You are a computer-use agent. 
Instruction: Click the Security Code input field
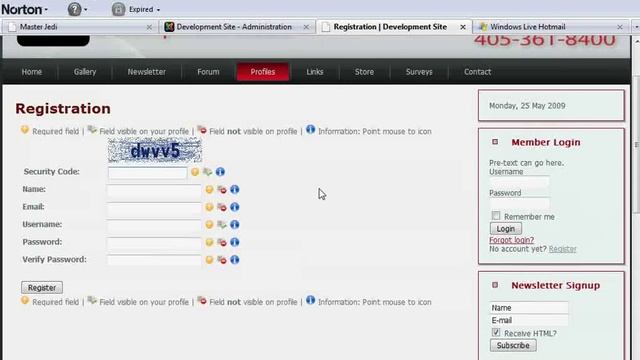click(x=147, y=172)
